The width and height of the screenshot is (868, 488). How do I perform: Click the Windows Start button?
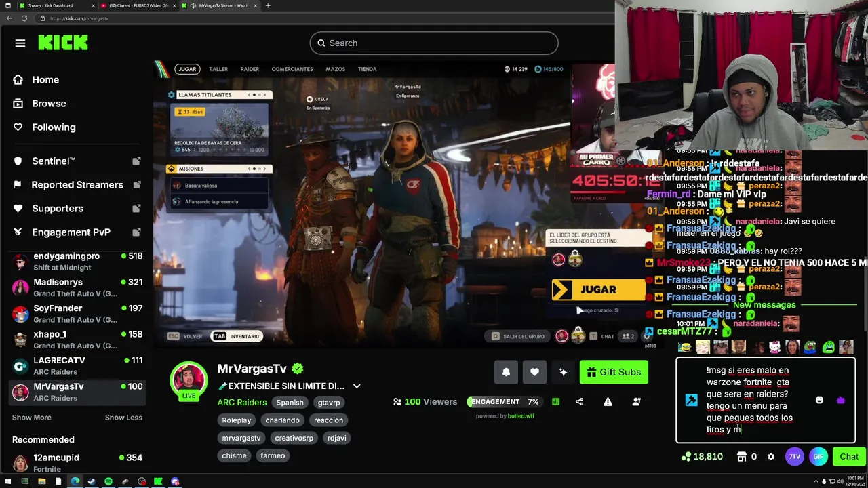(7, 482)
